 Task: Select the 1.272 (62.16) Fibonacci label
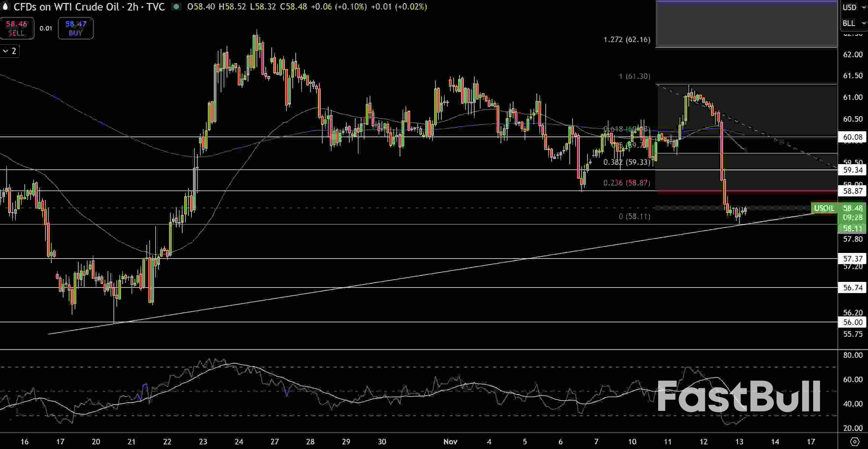pyautogui.click(x=627, y=39)
